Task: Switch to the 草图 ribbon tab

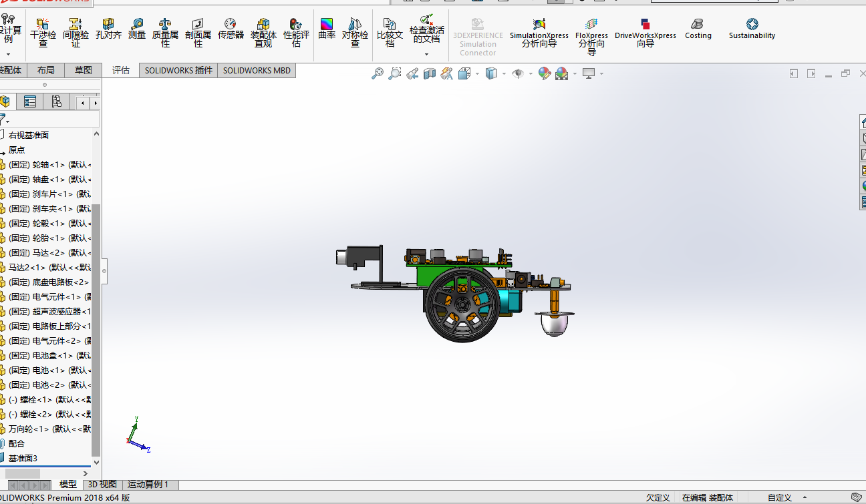Action: tap(84, 70)
